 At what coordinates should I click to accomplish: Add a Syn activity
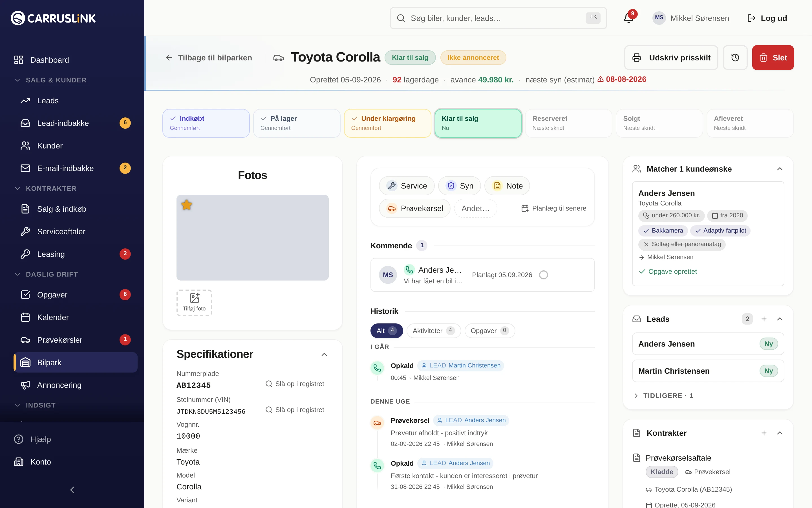[x=459, y=186]
